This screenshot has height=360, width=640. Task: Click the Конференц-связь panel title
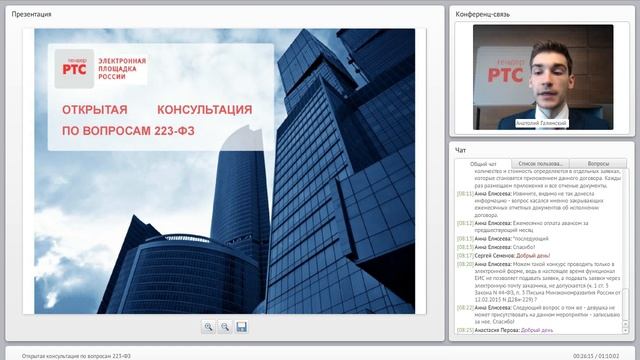tap(482, 14)
